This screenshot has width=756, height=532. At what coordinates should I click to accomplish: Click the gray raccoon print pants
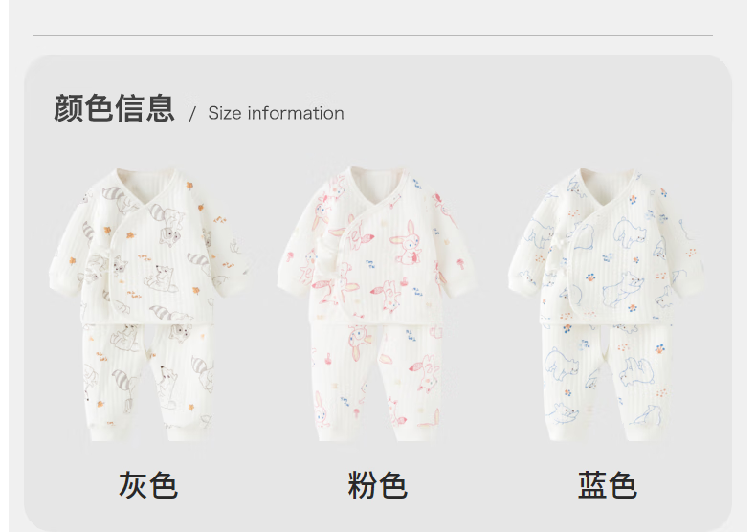tap(149, 382)
